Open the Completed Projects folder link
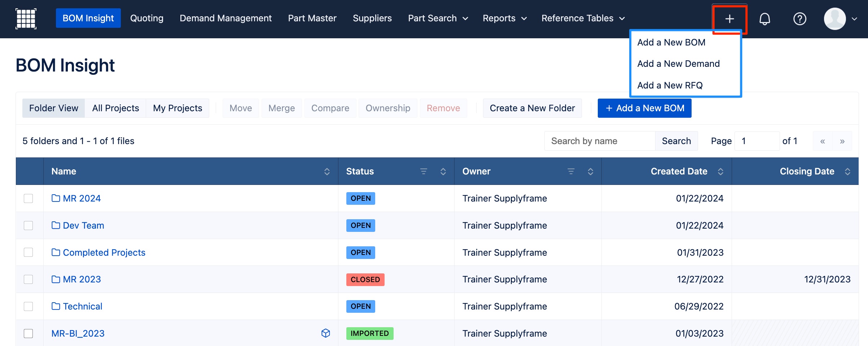 104,252
